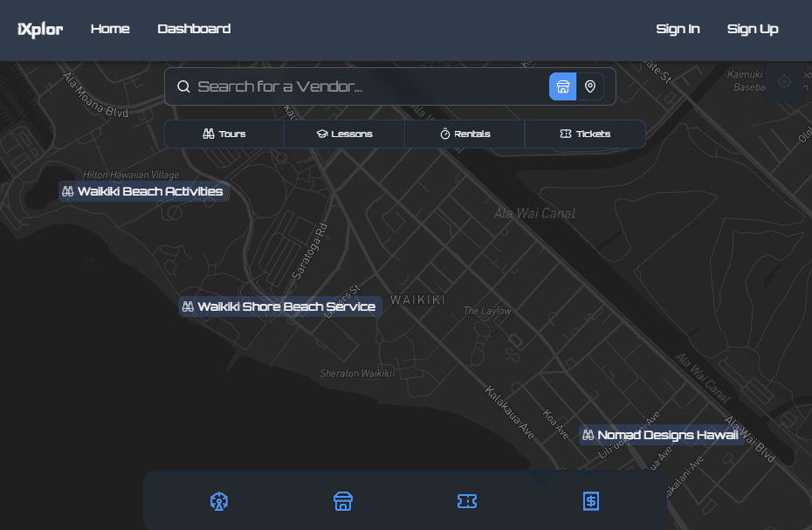This screenshot has height=530, width=812.
Task: Open the Dashboard nav item
Action: (194, 29)
